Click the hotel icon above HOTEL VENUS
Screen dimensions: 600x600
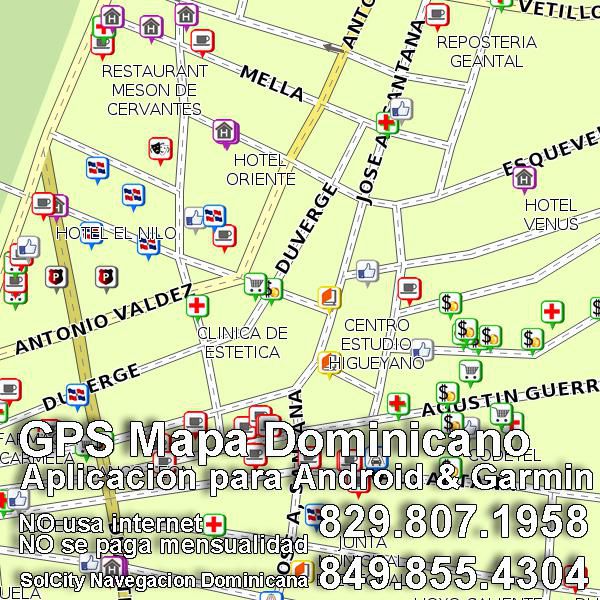(524, 179)
